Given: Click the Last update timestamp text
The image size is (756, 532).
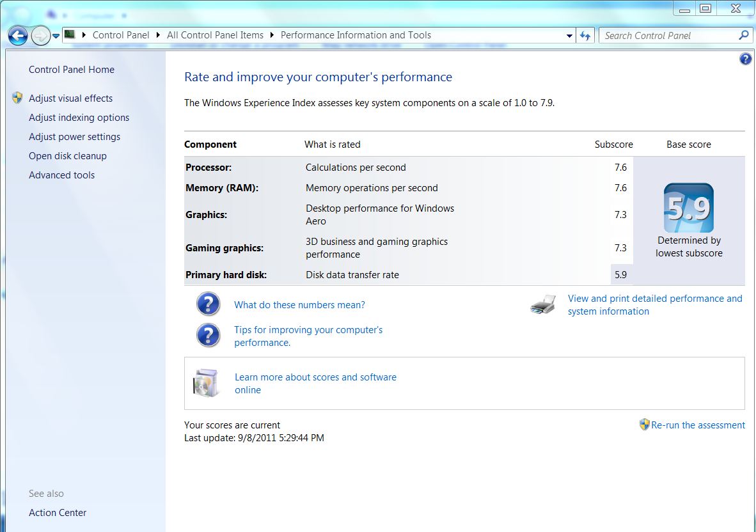Looking at the screenshot, I should [x=254, y=438].
